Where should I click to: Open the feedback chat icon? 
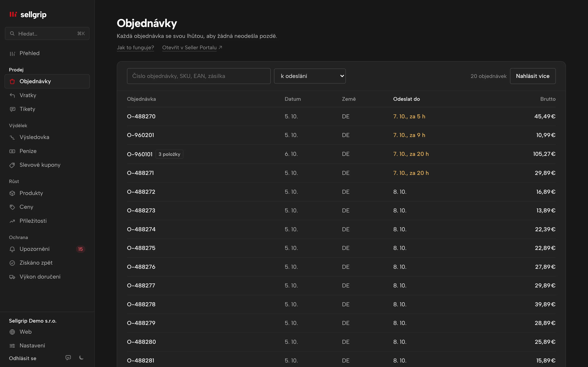click(68, 358)
